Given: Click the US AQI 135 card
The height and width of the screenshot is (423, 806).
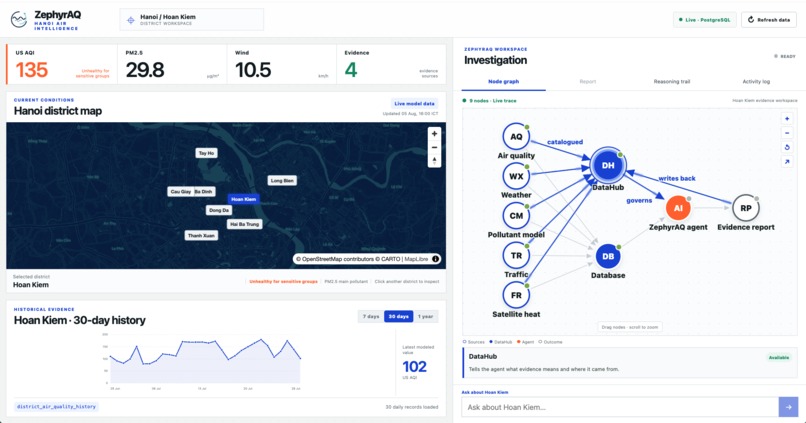Looking at the screenshot, I should click(x=62, y=64).
